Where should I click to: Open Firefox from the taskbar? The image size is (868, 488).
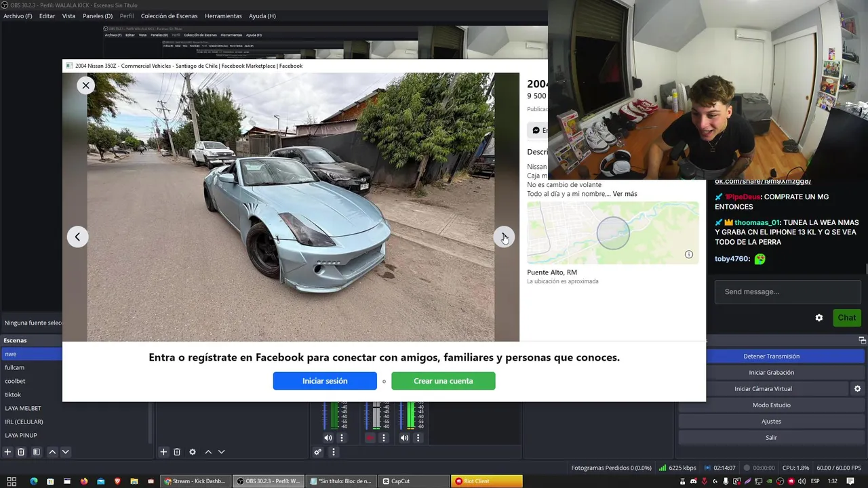click(83, 481)
